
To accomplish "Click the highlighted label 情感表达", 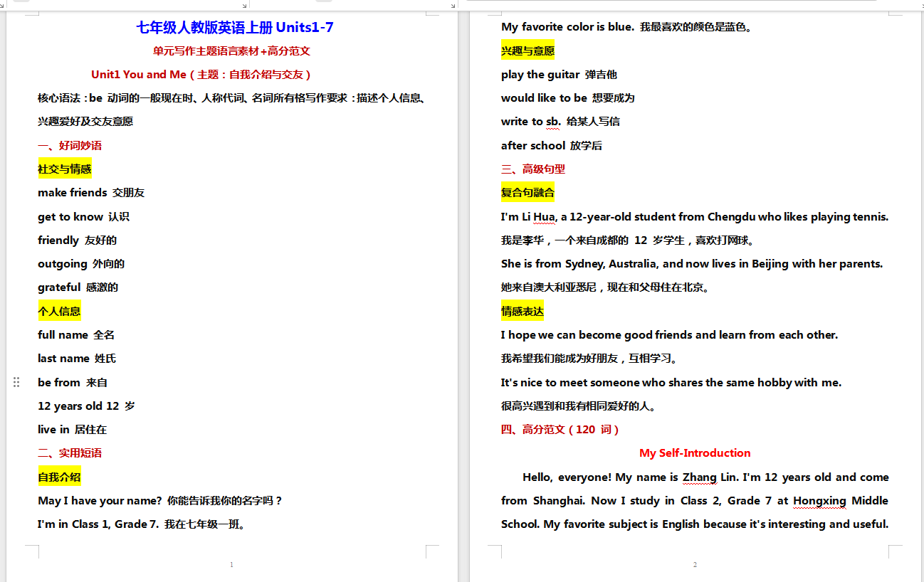I will (523, 311).
